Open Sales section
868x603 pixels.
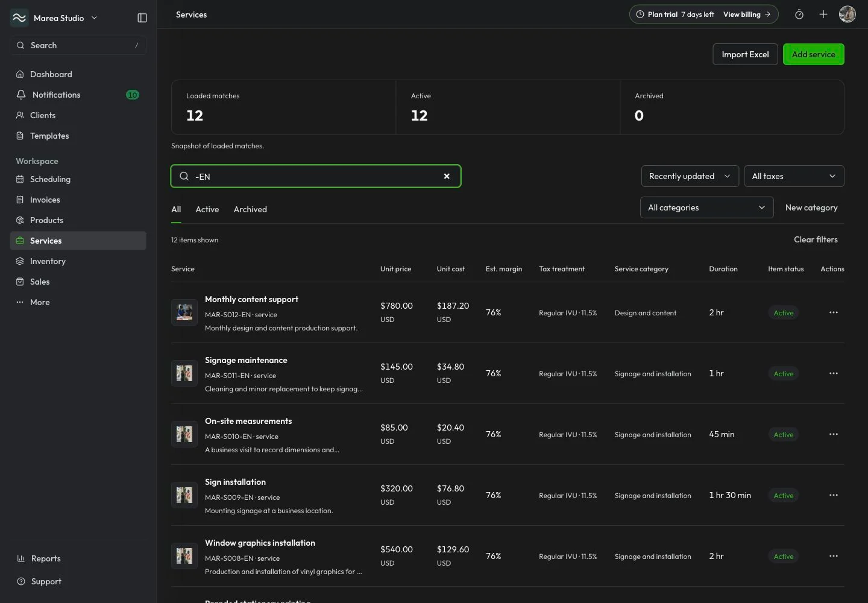click(x=78, y=282)
